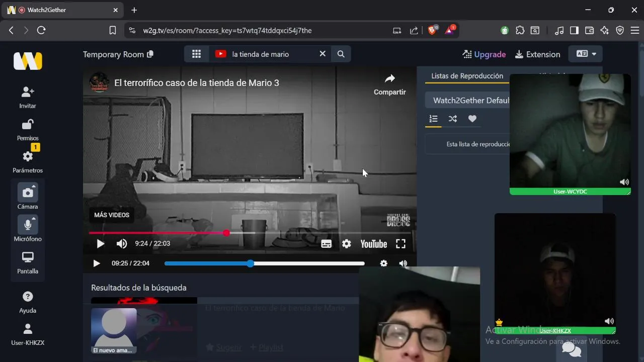Click video title 'El terrorífico caso de la tienda de Mario 3'
644x362 pixels.
[x=197, y=82]
